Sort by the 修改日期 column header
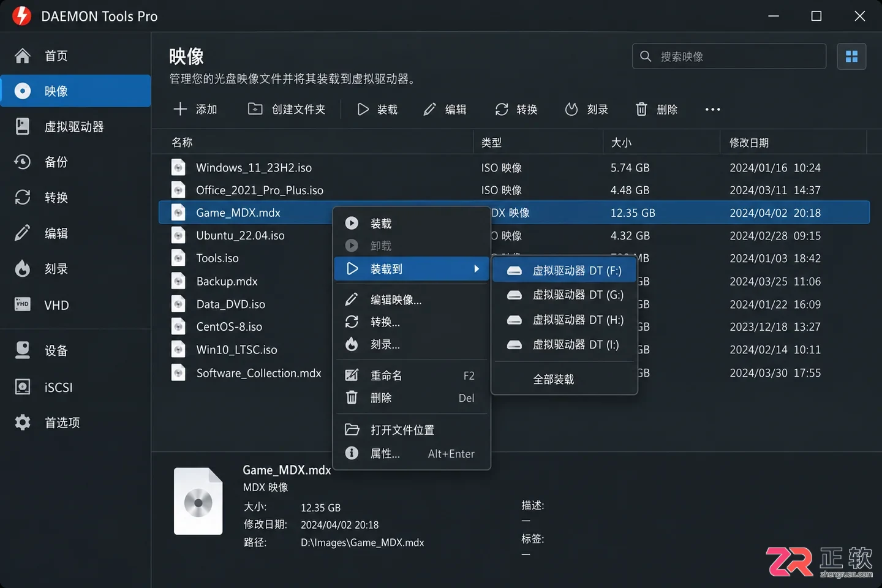This screenshot has width=882, height=588. (748, 143)
